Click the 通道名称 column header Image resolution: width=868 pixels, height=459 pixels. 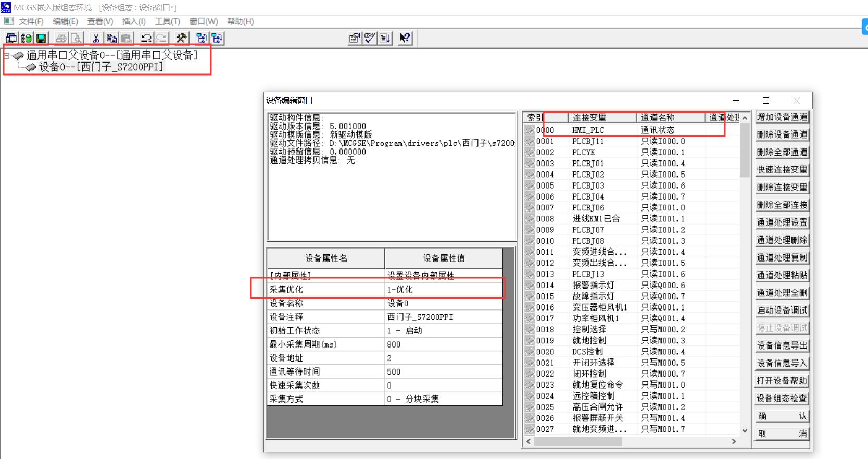[671, 117]
